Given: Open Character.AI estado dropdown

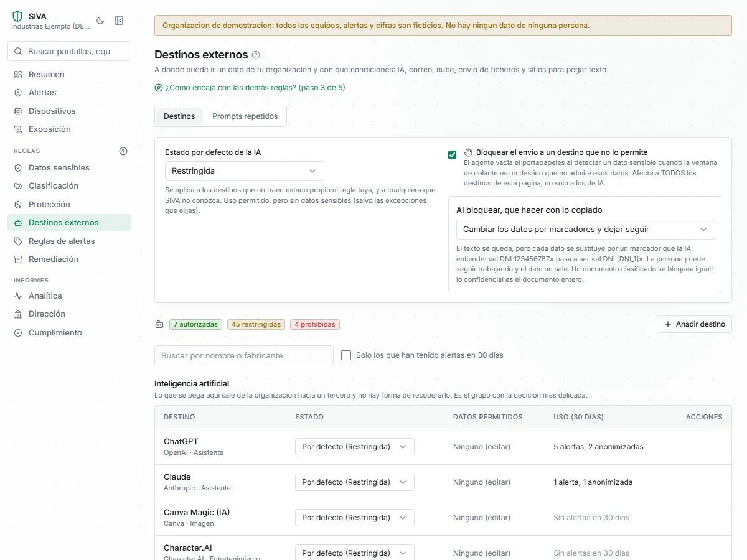Looking at the screenshot, I should [x=354, y=553].
